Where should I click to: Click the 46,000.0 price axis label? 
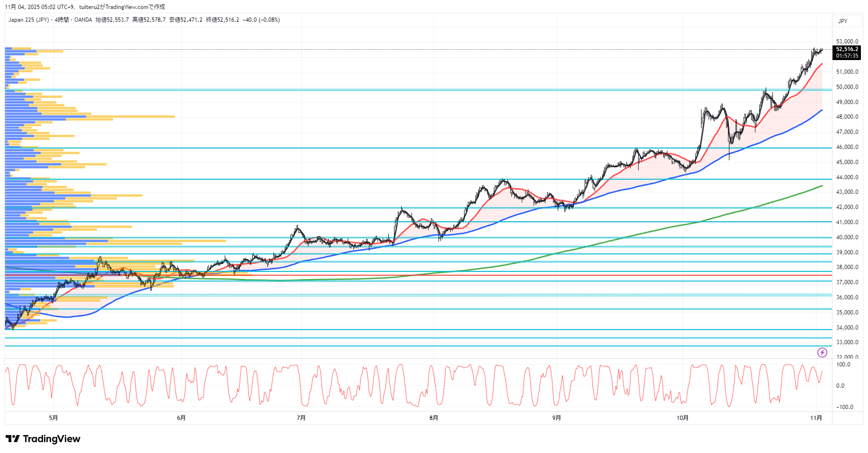[847, 147]
